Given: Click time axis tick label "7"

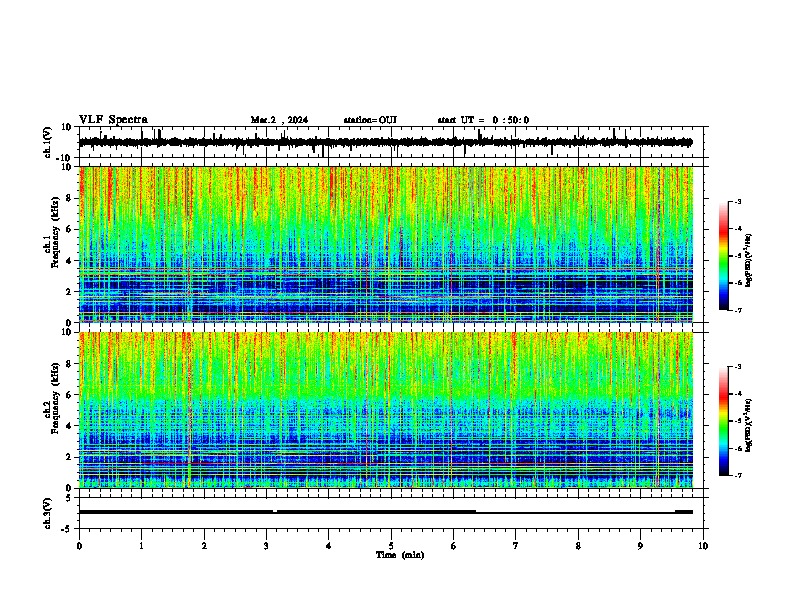Looking at the screenshot, I should (x=516, y=546).
